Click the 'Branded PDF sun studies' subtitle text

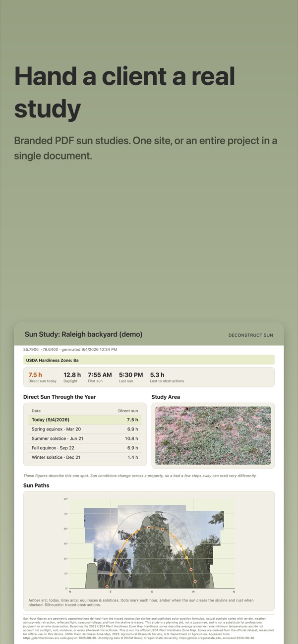pyautogui.click(x=145, y=148)
